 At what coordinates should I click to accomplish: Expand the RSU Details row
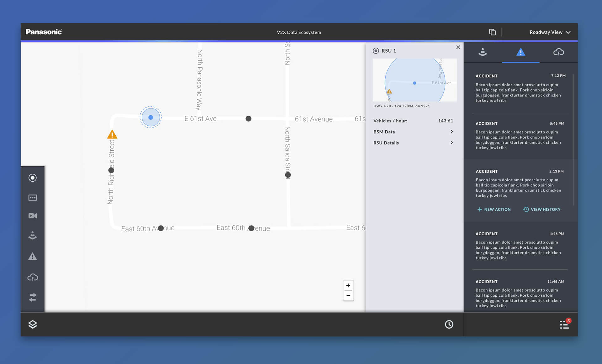413,143
